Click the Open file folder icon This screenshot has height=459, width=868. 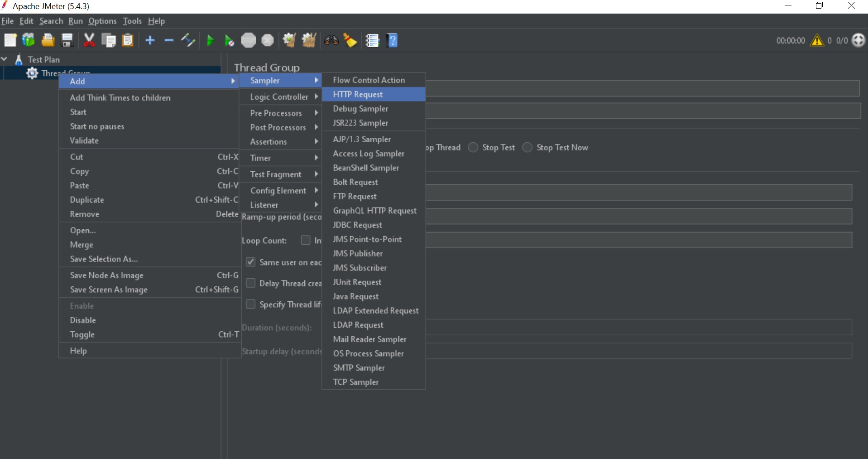[x=48, y=40]
